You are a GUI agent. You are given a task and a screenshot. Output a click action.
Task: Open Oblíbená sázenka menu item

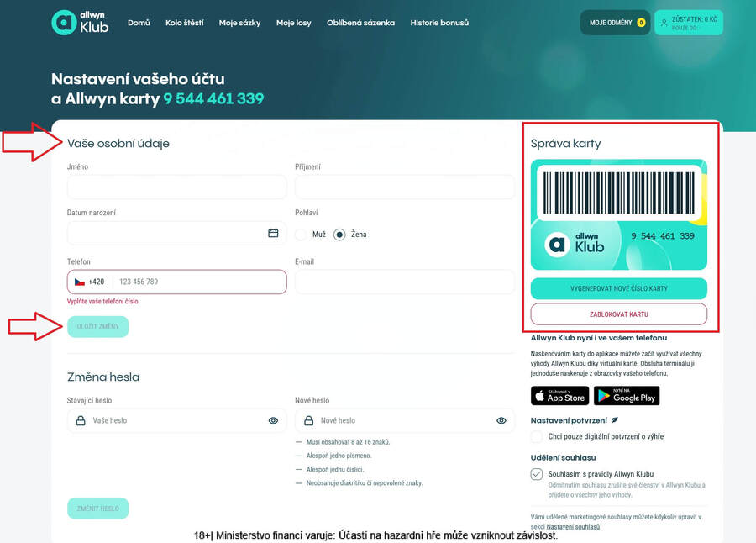[360, 23]
